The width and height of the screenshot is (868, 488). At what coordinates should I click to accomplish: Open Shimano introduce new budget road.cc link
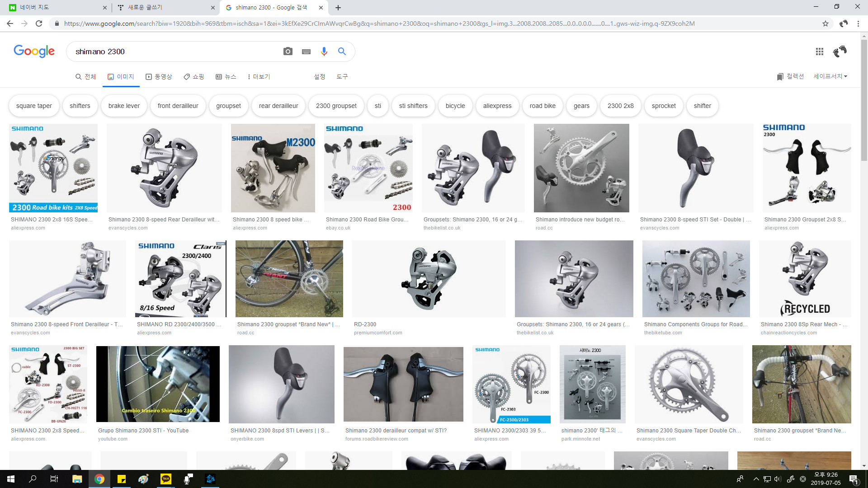pos(580,220)
